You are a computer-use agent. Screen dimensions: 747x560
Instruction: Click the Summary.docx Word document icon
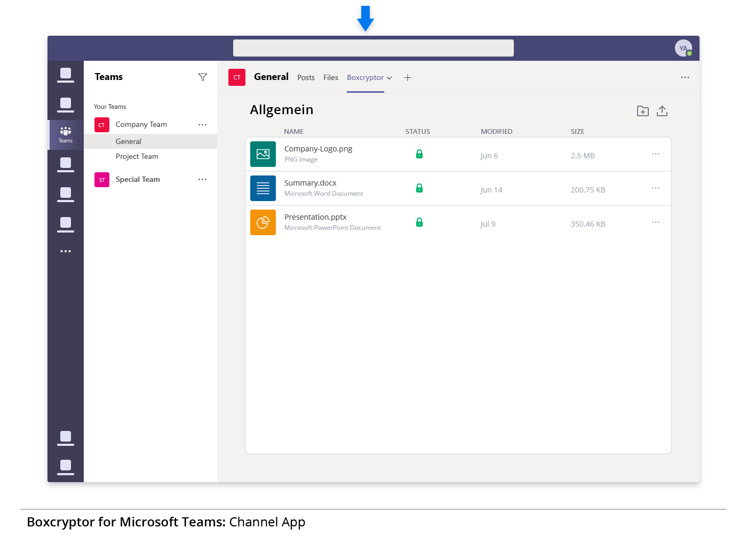pos(263,188)
